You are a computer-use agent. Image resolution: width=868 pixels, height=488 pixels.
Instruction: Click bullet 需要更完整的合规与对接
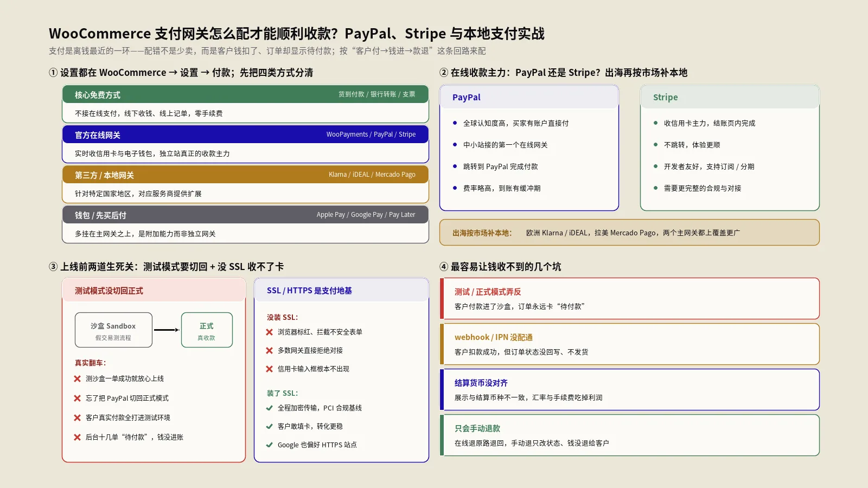click(x=703, y=188)
